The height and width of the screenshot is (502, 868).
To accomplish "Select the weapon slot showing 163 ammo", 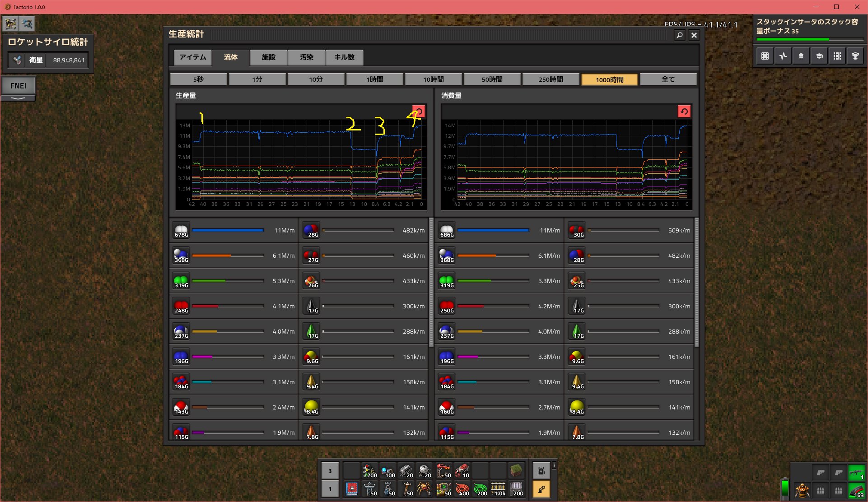I will 856,490.
